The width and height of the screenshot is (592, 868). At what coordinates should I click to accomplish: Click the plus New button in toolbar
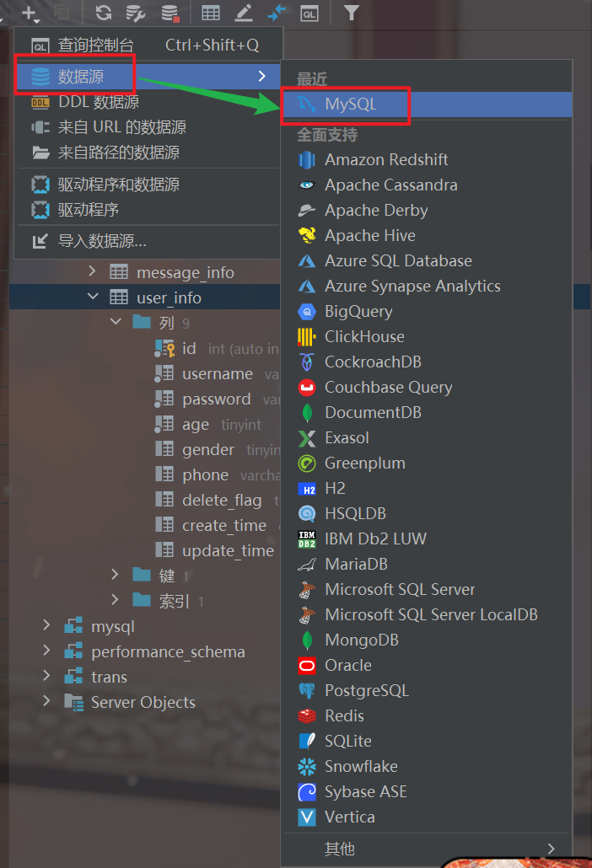coord(29,13)
